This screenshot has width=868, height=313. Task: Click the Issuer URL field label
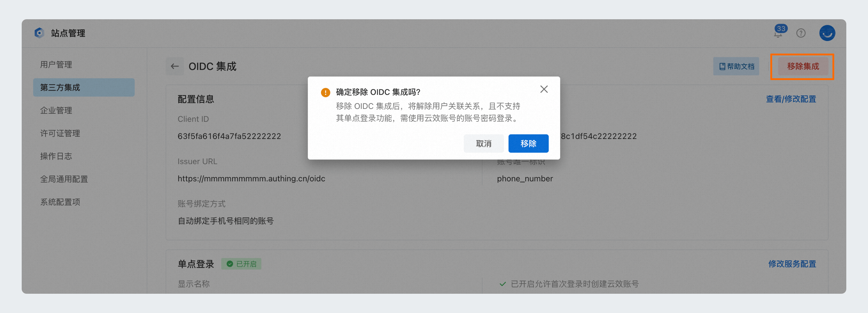pos(197,162)
